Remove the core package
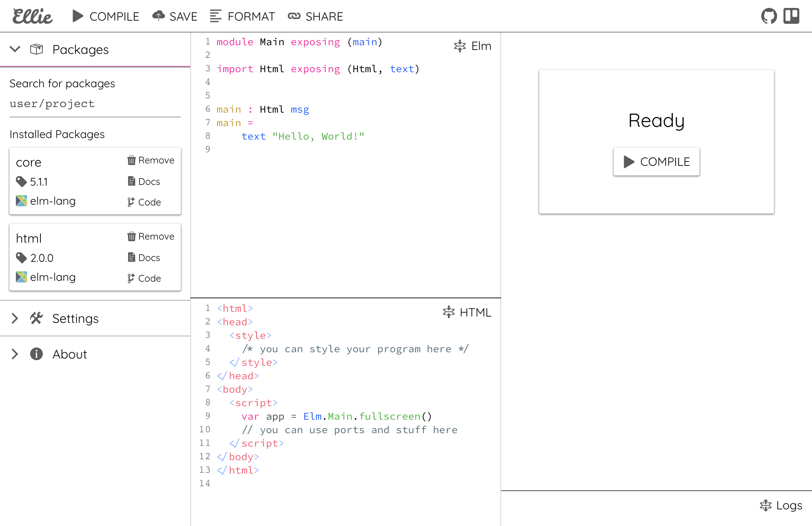The height and width of the screenshot is (526, 812). 151,160
